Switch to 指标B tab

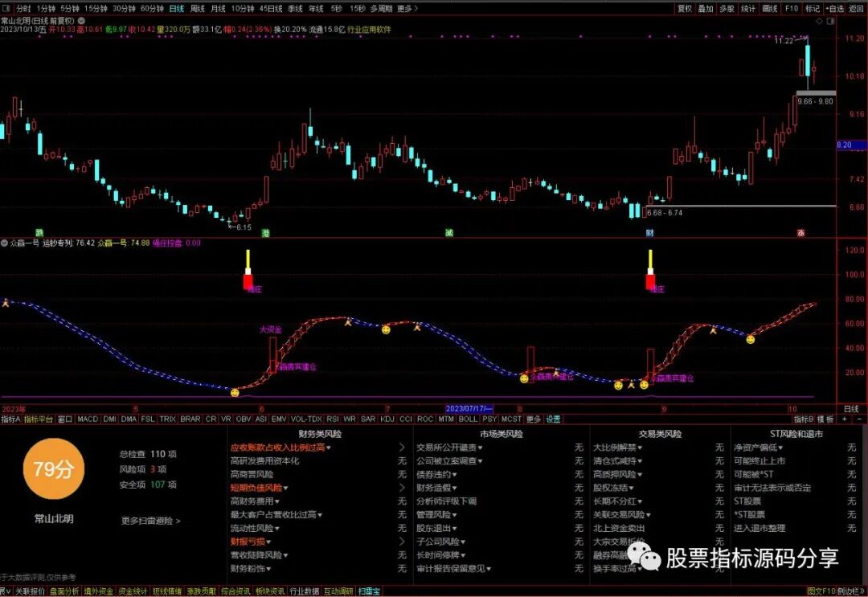click(x=803, y=419)
